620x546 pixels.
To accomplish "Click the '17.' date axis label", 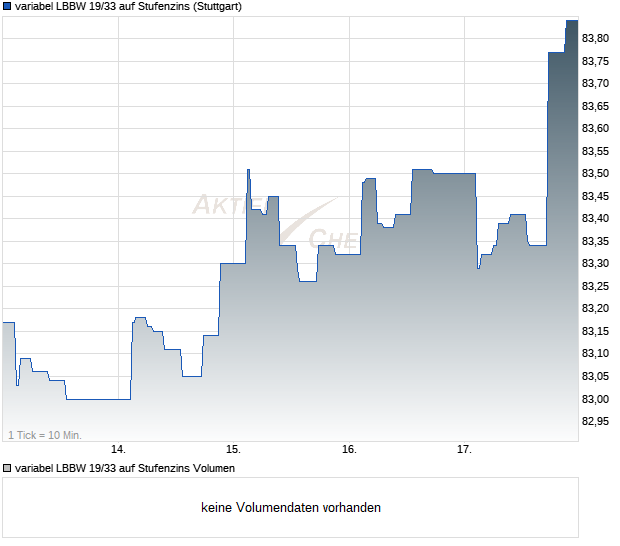I will (x=464, y=450).
